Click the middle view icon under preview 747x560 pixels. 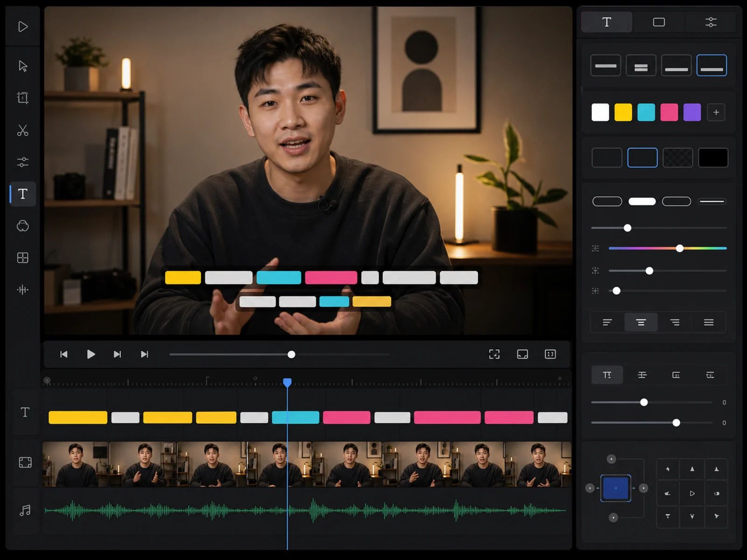(522, 354)
